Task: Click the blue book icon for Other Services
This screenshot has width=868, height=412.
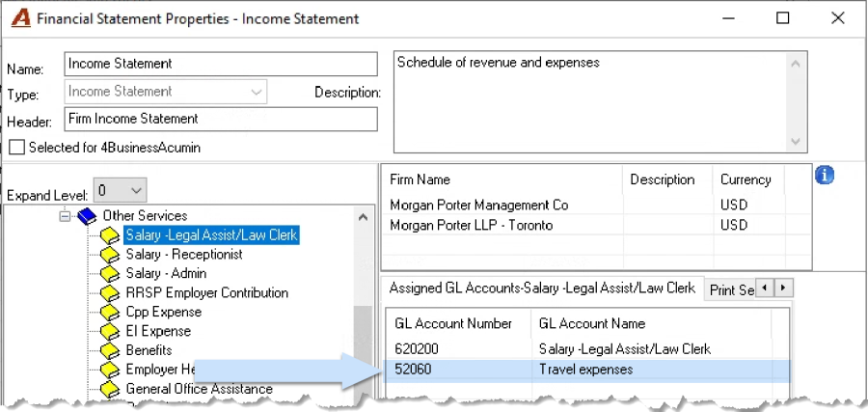Action: coord(87,216)
